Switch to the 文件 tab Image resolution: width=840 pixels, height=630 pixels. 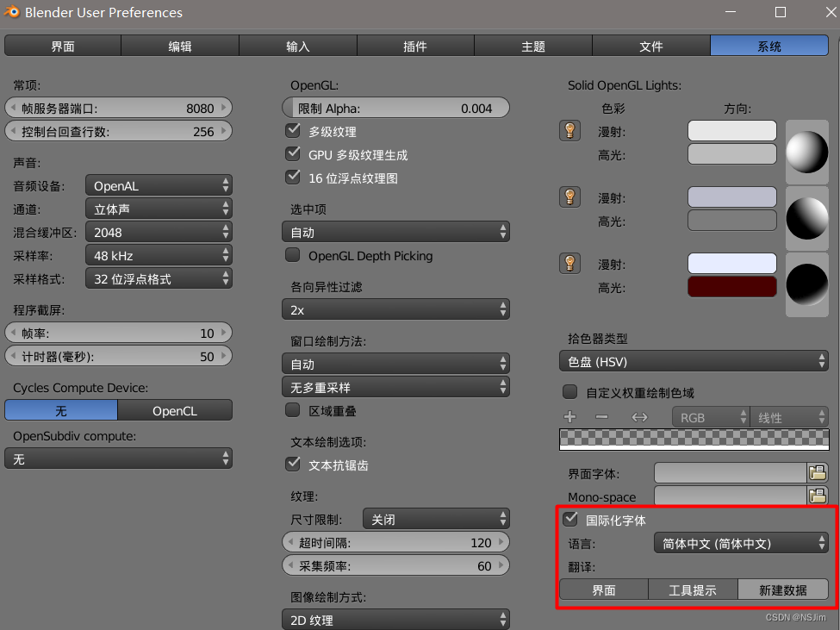(651, 46)
